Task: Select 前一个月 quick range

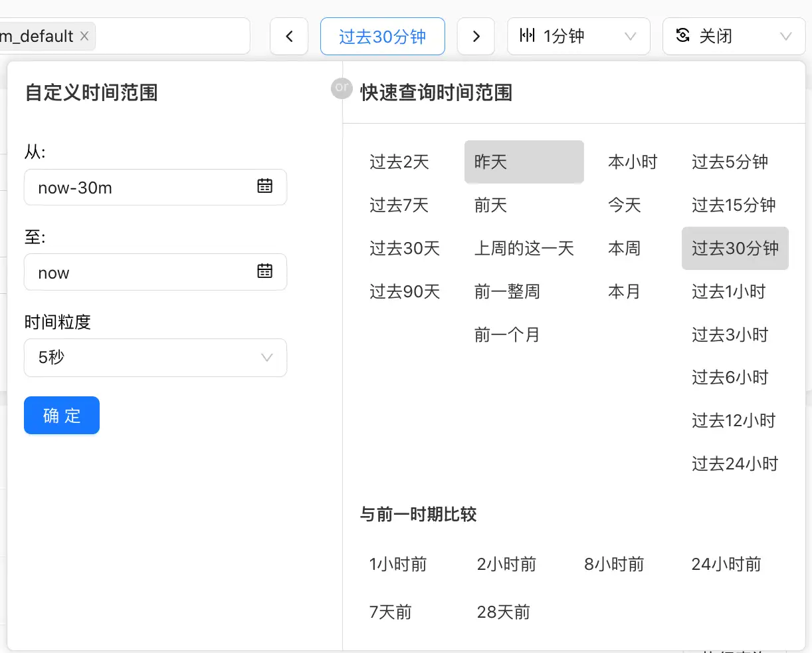Action: (x=506, y=334)
